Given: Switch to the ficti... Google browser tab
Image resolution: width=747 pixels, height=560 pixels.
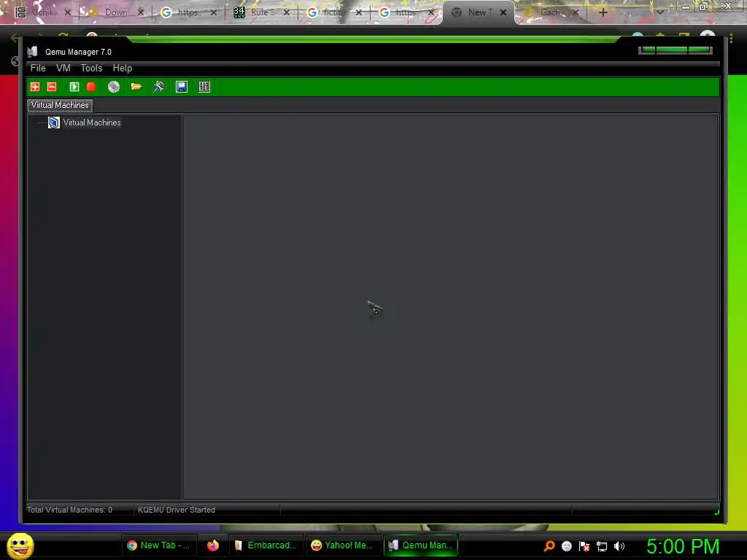Looking at the screenshot, I should (333, 12).
